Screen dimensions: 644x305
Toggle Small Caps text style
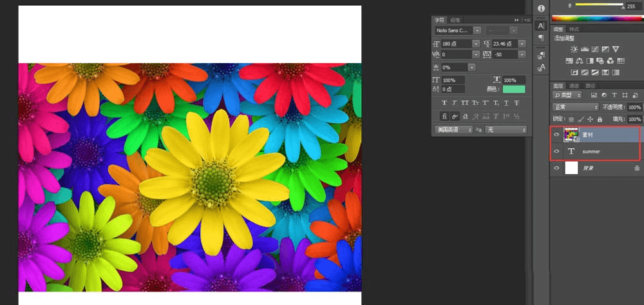475,103
